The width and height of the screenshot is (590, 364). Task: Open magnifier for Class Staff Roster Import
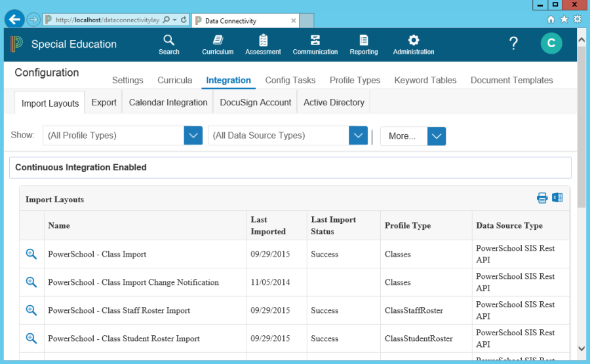point(31,310)
